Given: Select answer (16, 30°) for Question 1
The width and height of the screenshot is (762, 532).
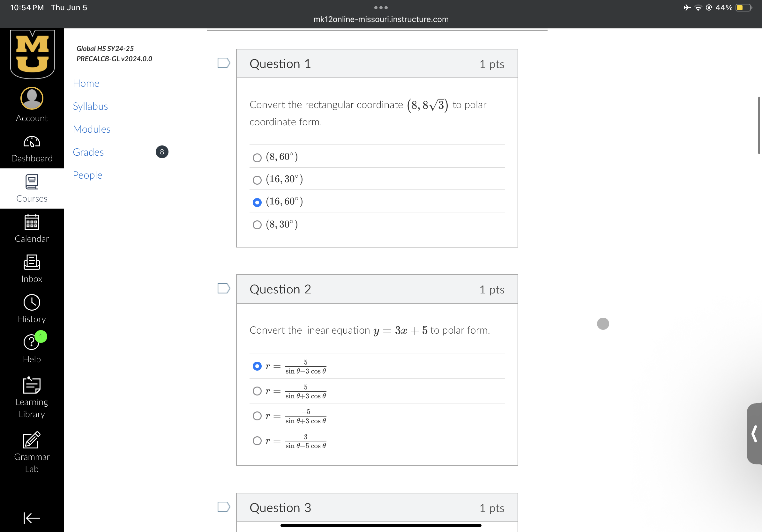Looking at the screenshot, I should coord(257,180).
